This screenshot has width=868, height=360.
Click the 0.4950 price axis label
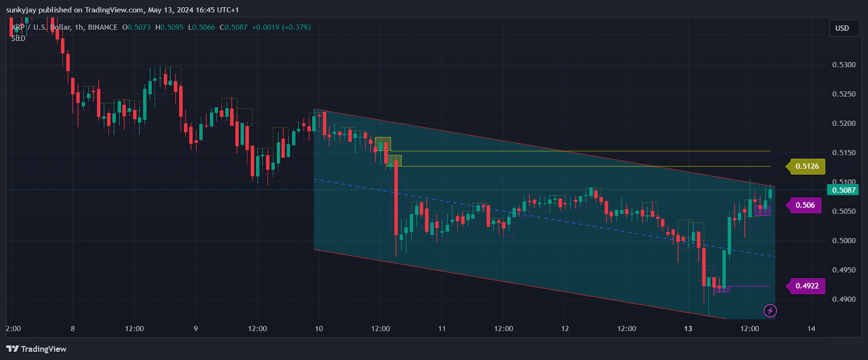point(844,270)
